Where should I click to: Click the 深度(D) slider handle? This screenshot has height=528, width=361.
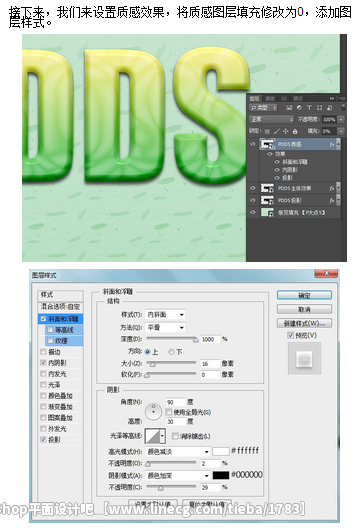tap(195, 340)
